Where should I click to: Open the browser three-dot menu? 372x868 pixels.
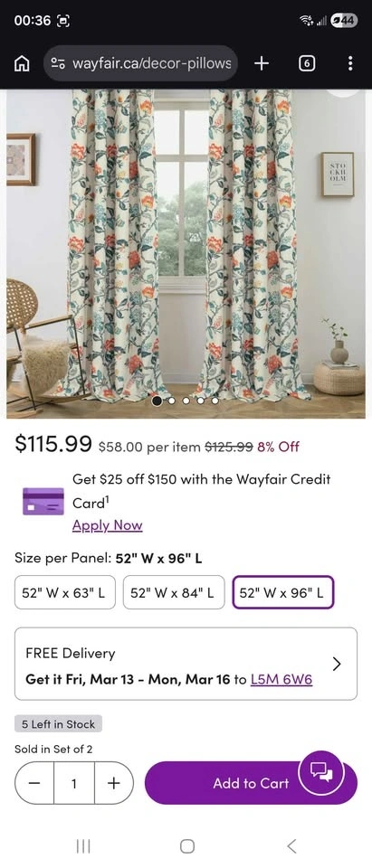349,63
